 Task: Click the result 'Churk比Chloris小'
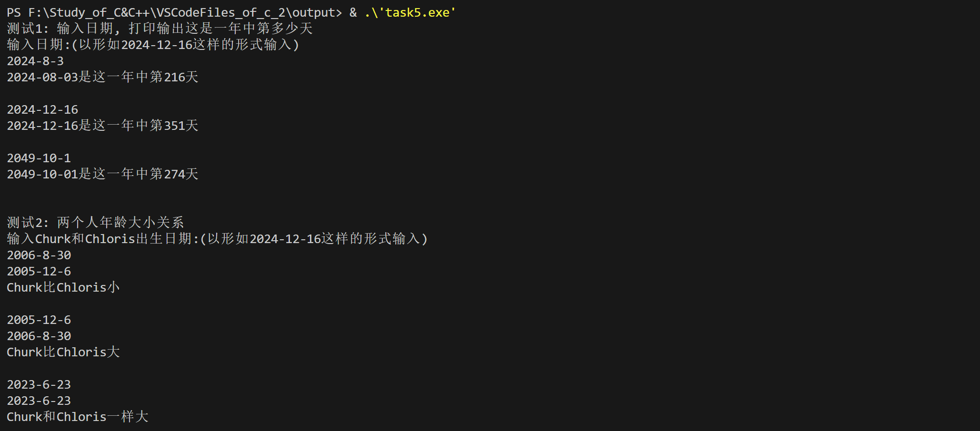click(x=63, y=287)
